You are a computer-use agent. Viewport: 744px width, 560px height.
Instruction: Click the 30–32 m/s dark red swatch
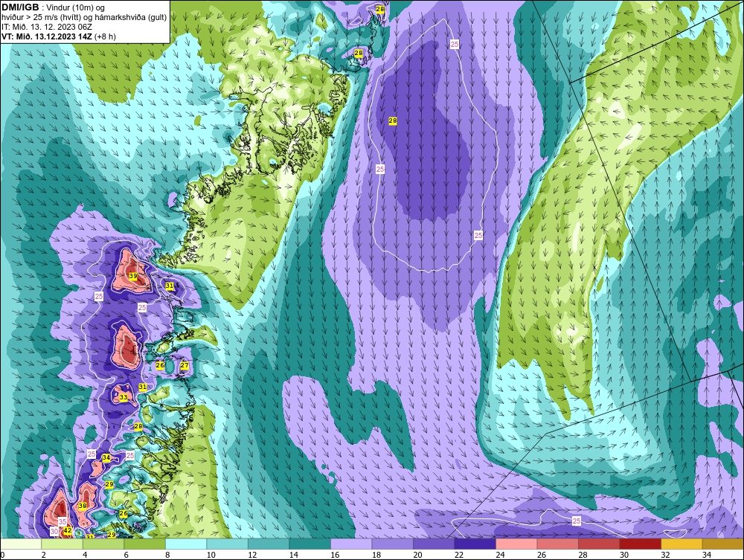(640, 544)
